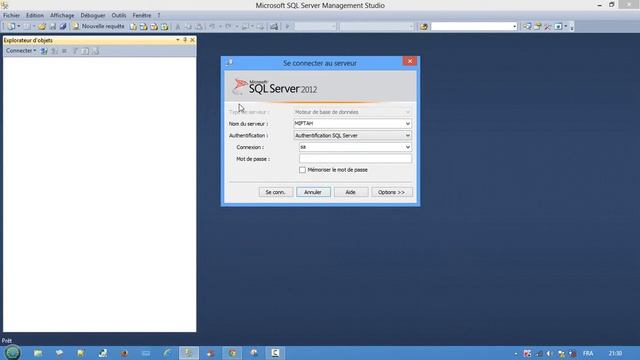The width and height of the screenshot is (640, 360).
Task: Open the Object Explorer window position dropdown arrow
Action: pyautogui.click(x=178, y=40)
